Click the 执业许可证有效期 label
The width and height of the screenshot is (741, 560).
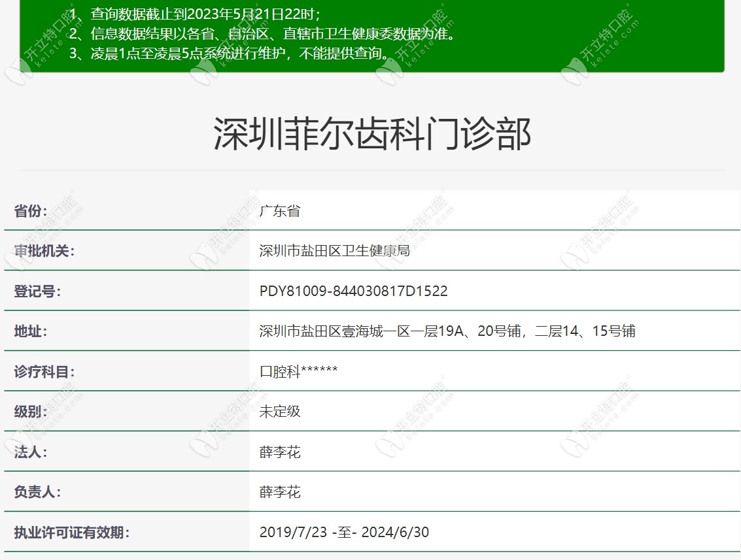click(x=72, y=532)
